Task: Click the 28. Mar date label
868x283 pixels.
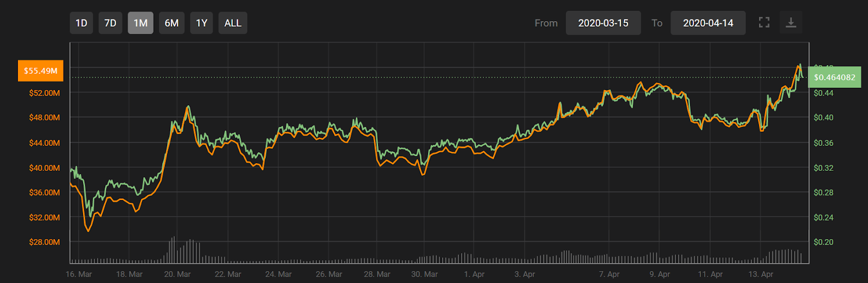Action: pos(377,274)
